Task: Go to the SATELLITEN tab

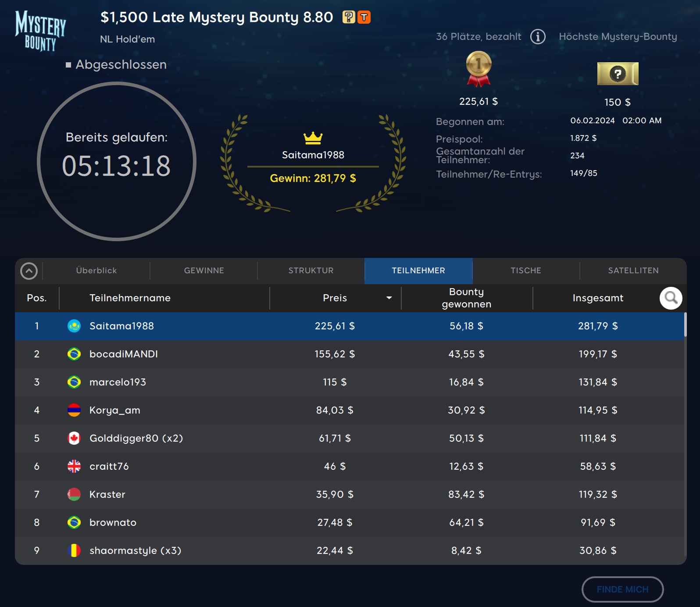Action: 633,271
